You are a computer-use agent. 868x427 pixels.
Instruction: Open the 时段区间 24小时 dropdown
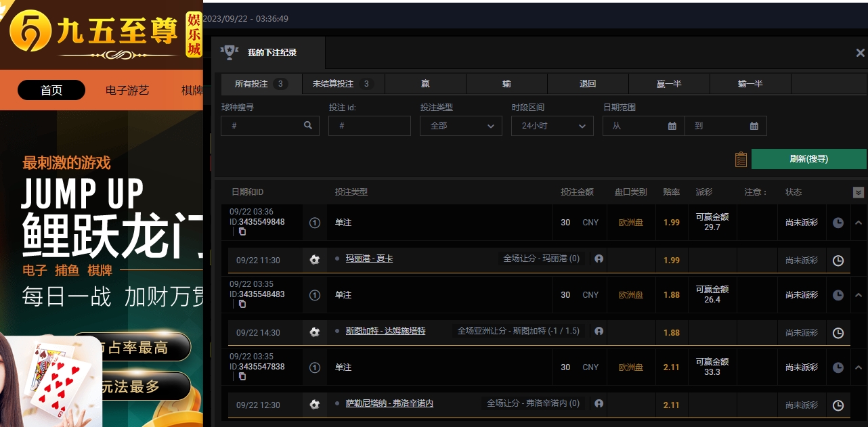coord(552,126)
